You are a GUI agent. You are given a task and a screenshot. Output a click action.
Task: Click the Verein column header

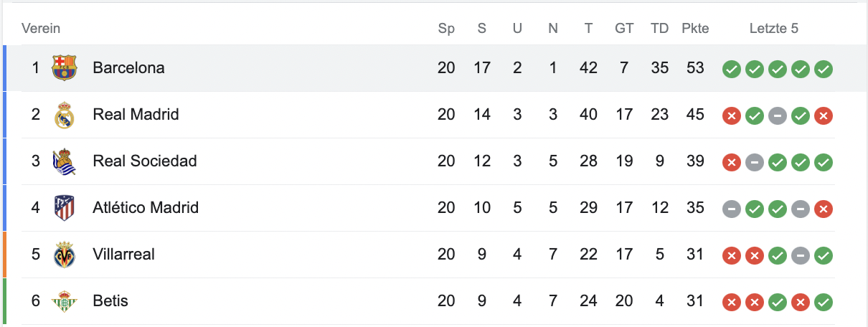click(x=41, y=29)
